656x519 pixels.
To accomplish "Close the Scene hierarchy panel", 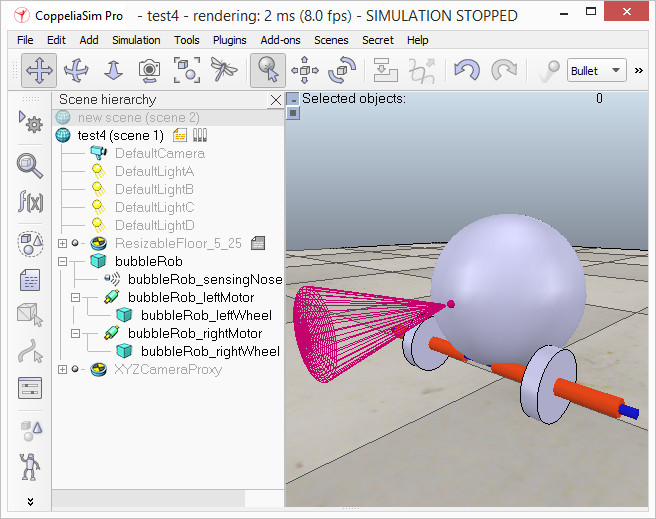I will click(276, 100).
